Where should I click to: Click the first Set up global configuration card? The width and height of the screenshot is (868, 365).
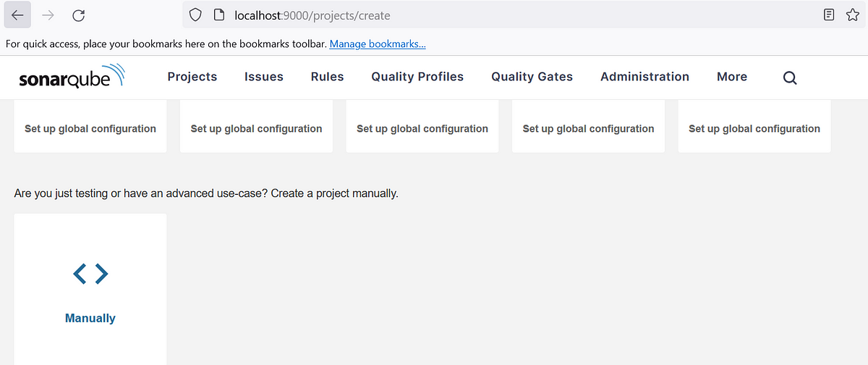tap(90, 127)
